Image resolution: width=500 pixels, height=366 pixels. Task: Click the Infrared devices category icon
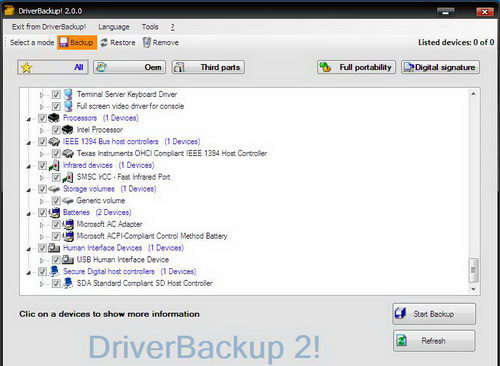pos(54,165)
